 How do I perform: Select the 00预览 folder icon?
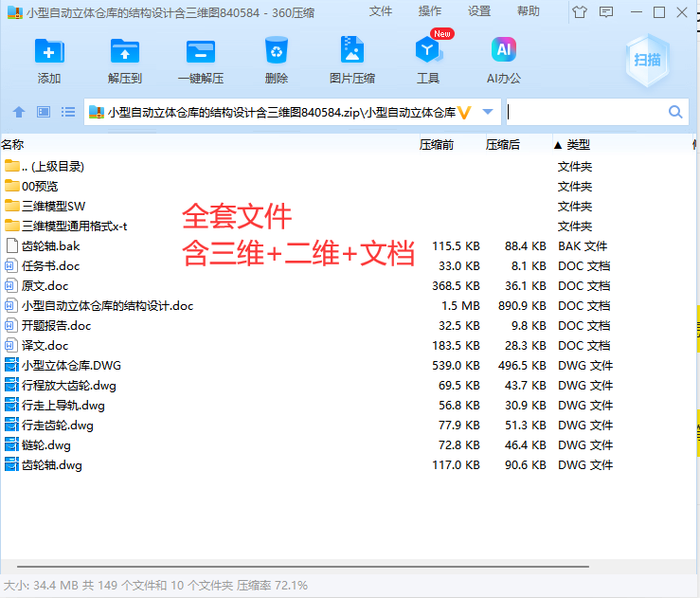(12, 186)
